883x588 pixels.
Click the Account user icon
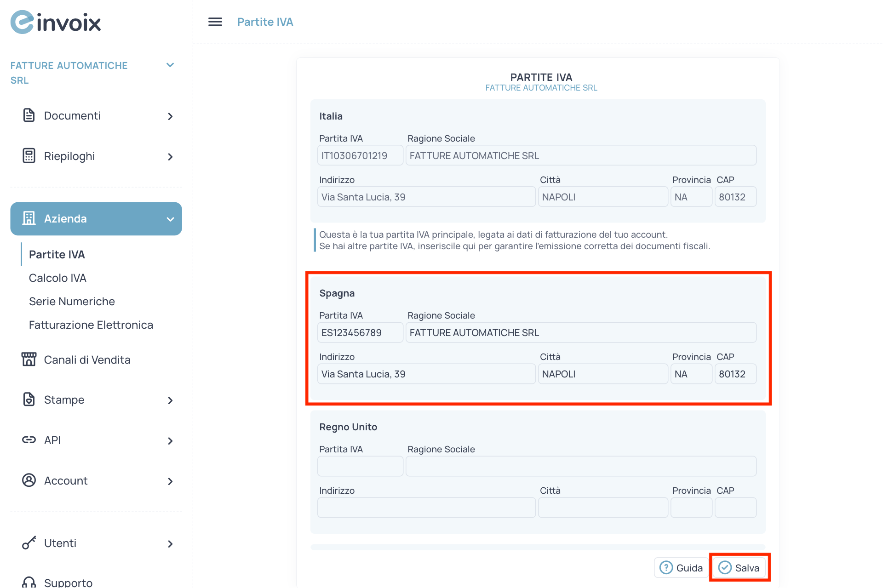[29, 480]
